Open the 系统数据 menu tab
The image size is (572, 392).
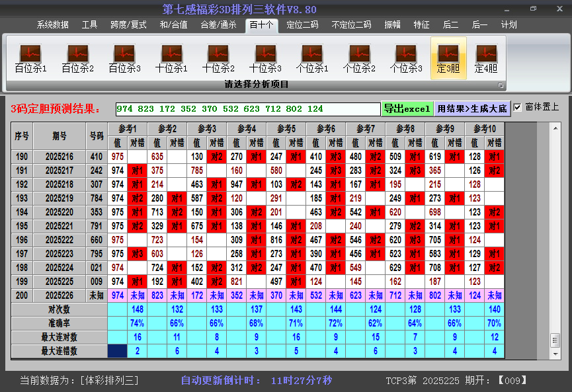(x=53, y=25)
